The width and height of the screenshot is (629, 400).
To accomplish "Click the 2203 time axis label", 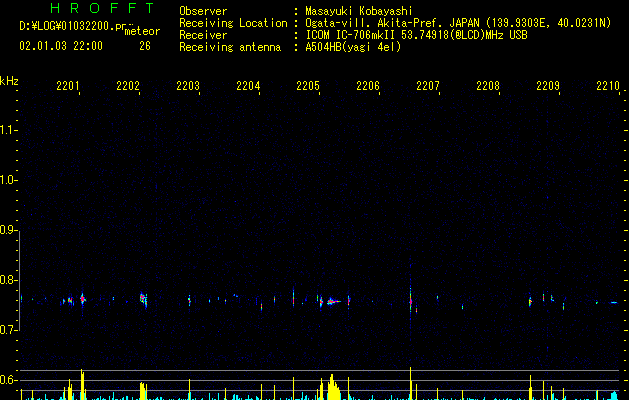I will (188, 86).
